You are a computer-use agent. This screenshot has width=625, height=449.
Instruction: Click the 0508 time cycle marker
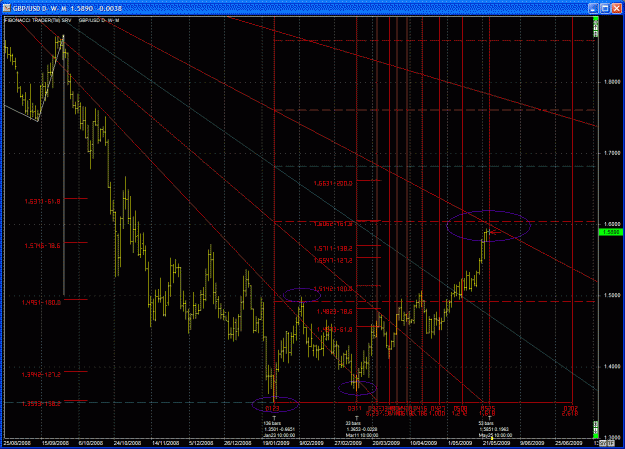pos(460,409)
